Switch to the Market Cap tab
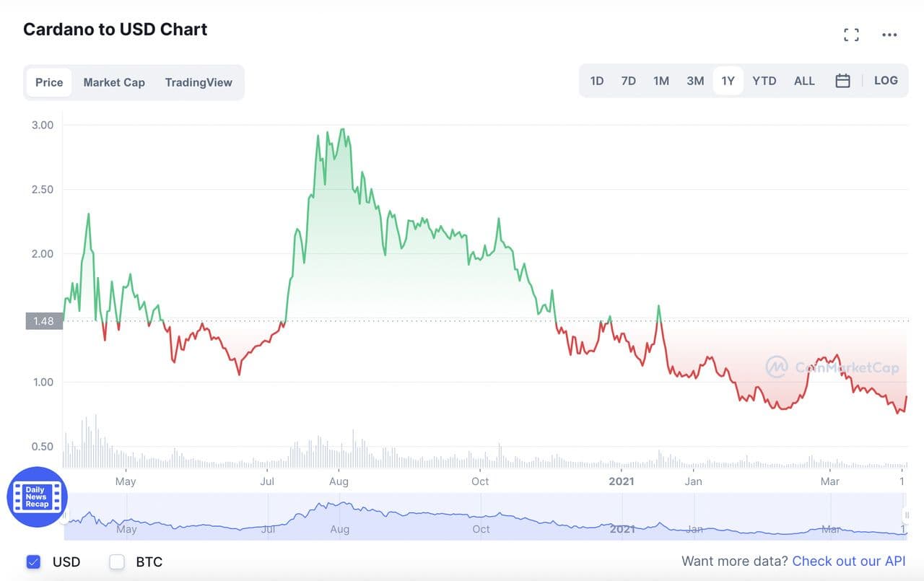Image resolution: width=924 pixels, height=581 pixels. pos(114,82)
